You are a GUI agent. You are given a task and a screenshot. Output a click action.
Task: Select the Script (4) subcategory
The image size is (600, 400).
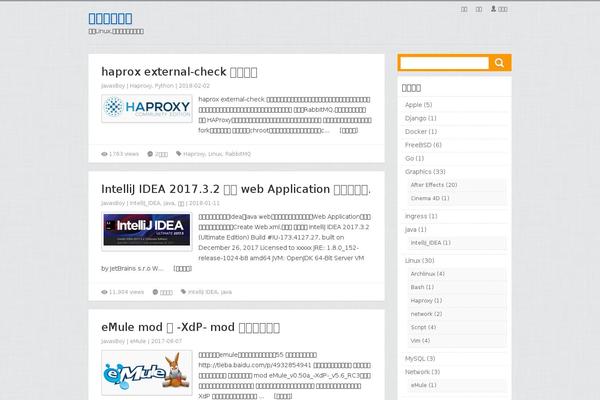click(423, 327)
